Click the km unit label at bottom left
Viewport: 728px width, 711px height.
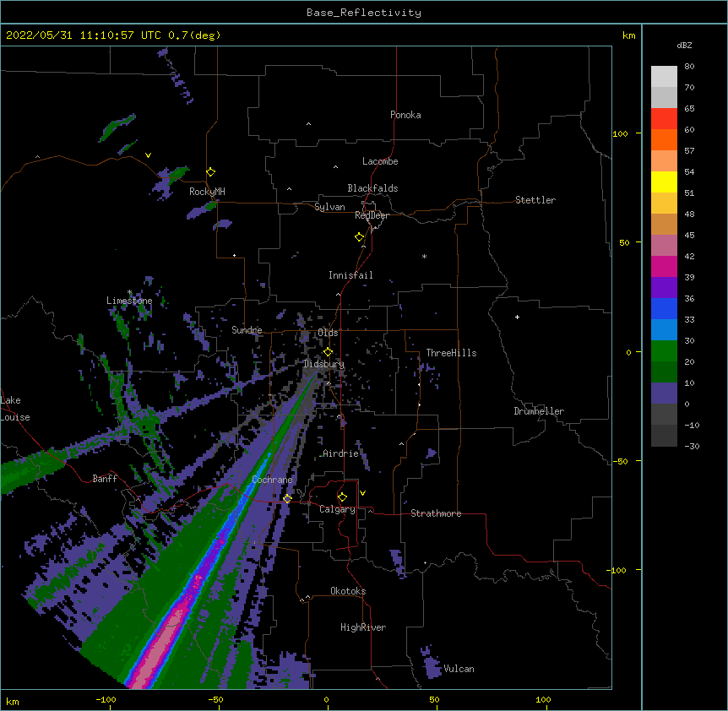coord(13,701)
